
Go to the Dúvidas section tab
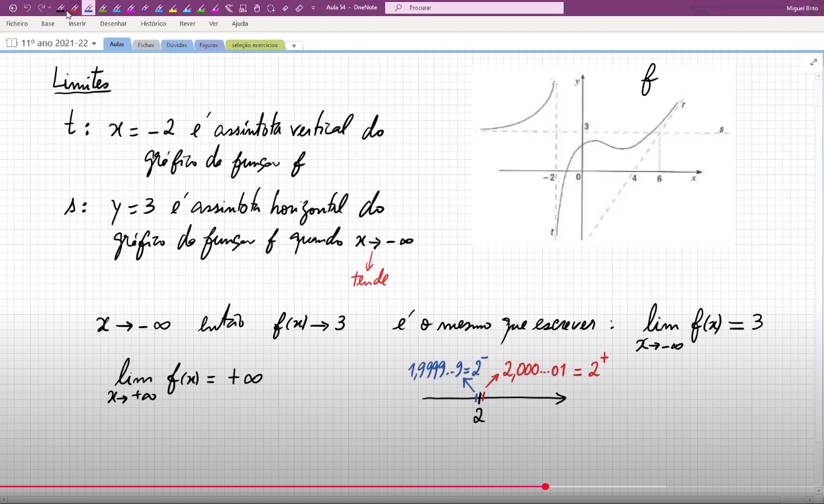[x=177, y=45]
